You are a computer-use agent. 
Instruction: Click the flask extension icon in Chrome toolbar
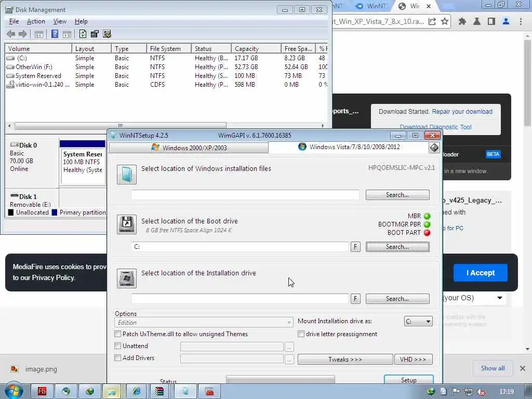pyautogui.click(x=477, y=22)
